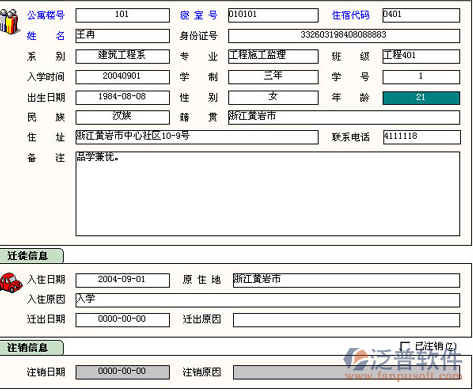Click the blue 住宿代码 label
The width and height of the screenshot is (473, 392).
click(x=351, y=15)
